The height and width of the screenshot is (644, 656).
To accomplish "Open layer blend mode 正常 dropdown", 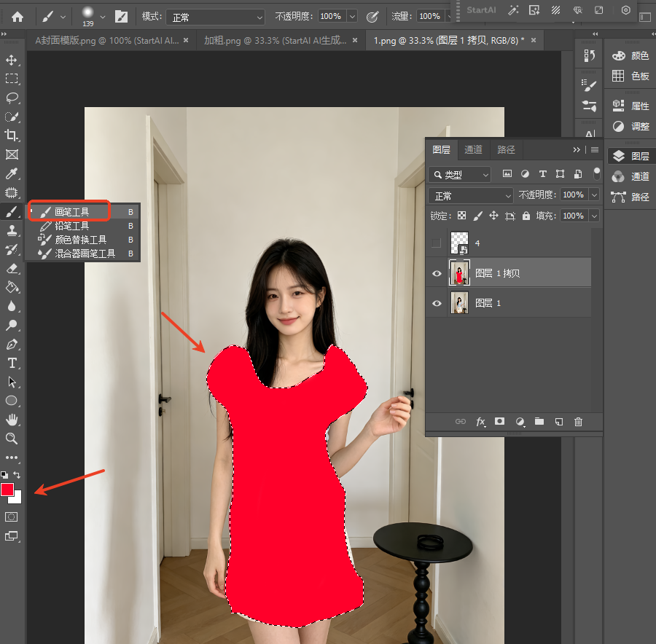I will coord(471,195).
